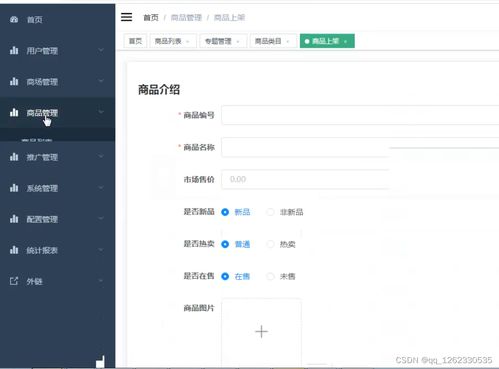Select the 普通 radio option

pyautogui.click(x=225, y=244)
